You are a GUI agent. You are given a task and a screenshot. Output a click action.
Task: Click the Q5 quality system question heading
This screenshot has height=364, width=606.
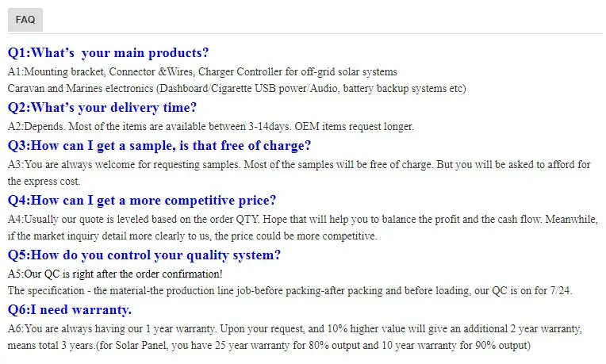coord(144,255)
